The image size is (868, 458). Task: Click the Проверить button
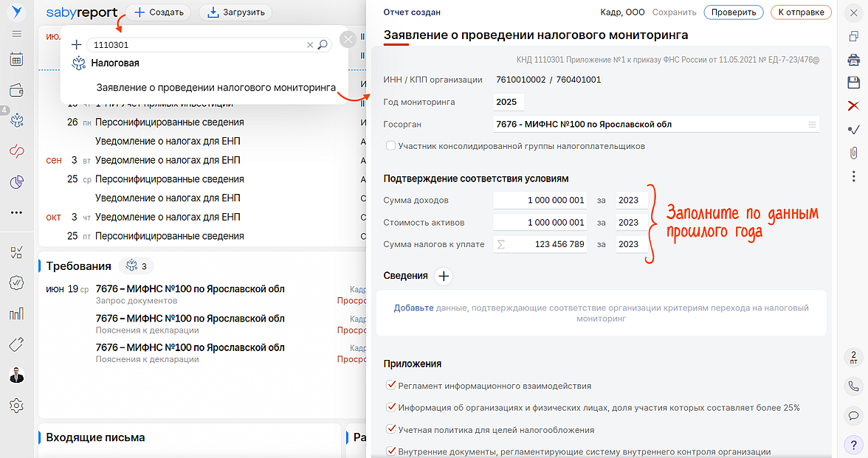pyautogui.click(x=734, y=12)
